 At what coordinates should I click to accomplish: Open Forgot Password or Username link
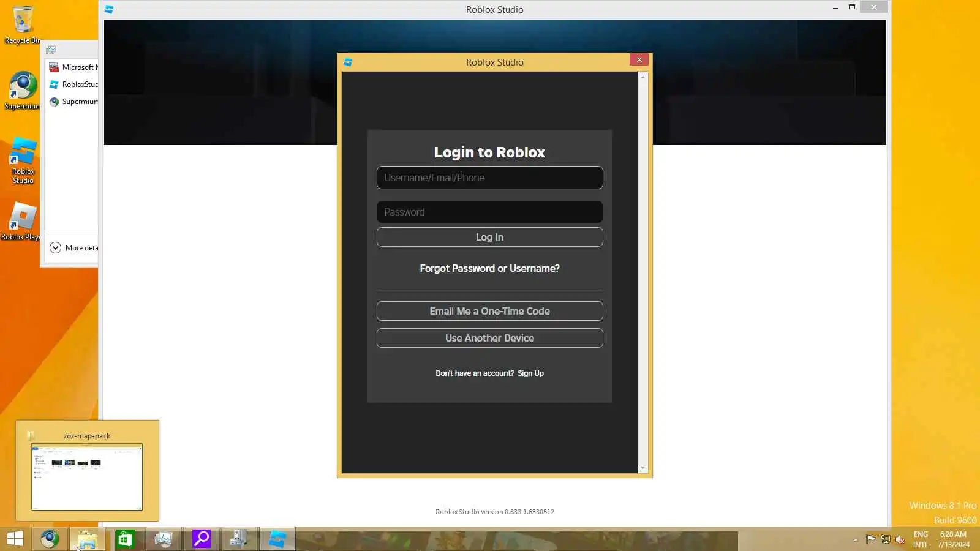(489, 268)
